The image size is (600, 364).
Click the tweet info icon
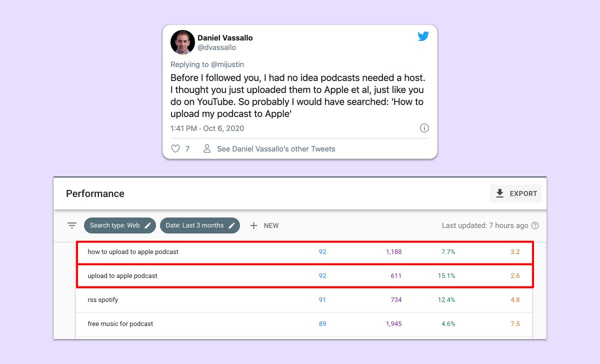(x=424, y=128)
